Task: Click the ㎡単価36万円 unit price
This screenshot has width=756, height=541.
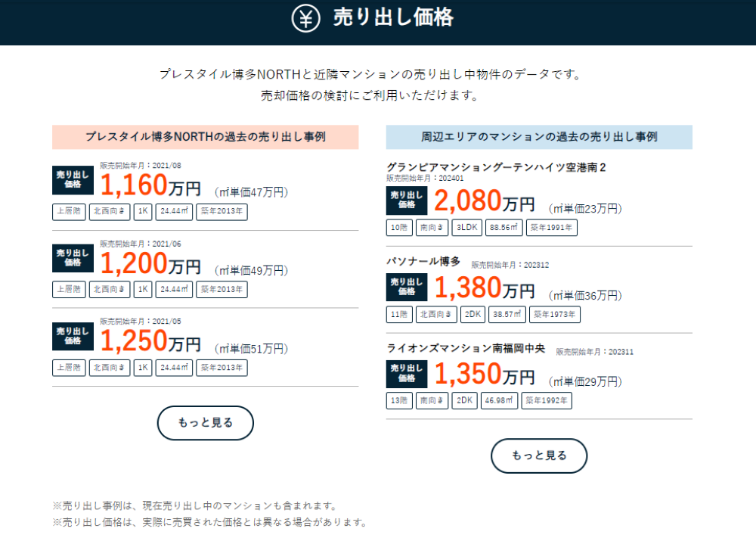Action: pyautogui.click(x=585, y=295)
